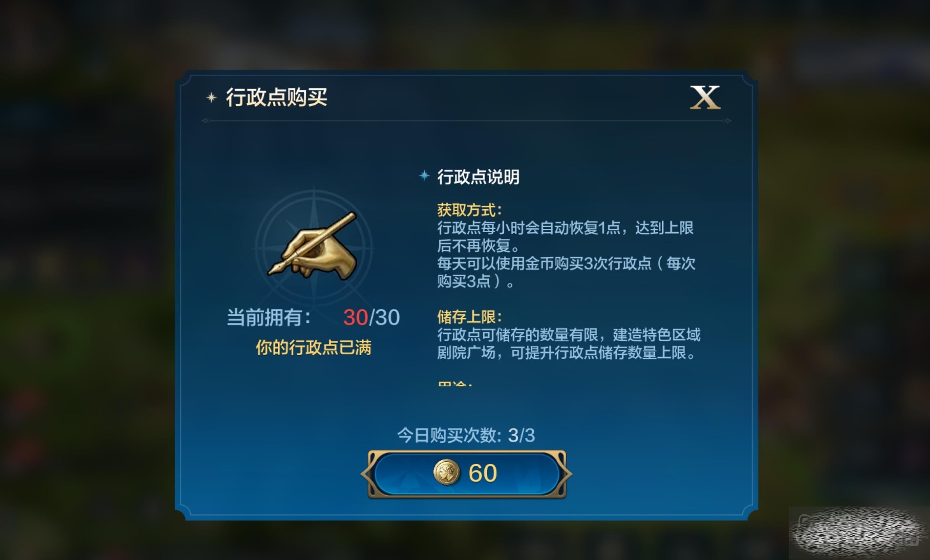Click the star icon beside 行政点购买 title
Viewport: 930px width, 560px height.
tap(211, 98)
